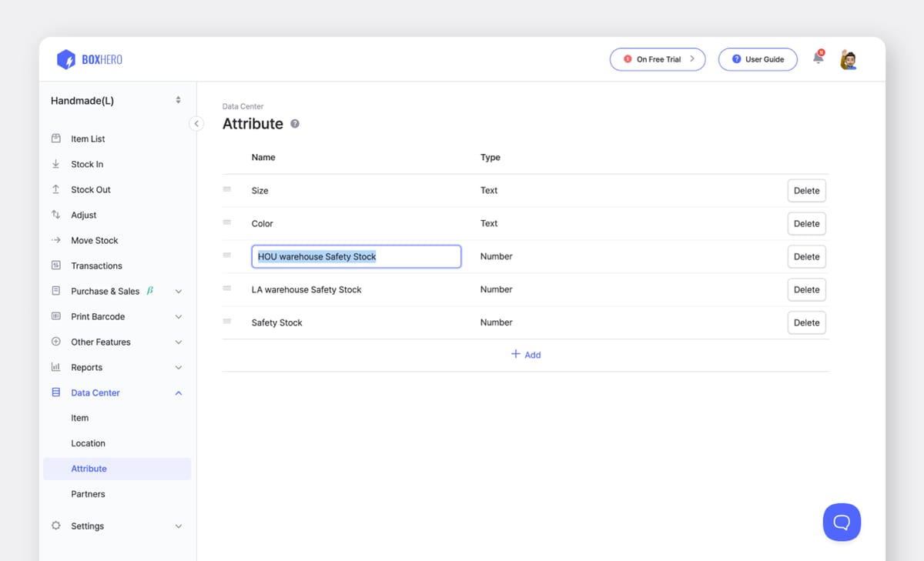
Task: Expand the Settings section
Action: pyautogui.click(x=87, y=526)
